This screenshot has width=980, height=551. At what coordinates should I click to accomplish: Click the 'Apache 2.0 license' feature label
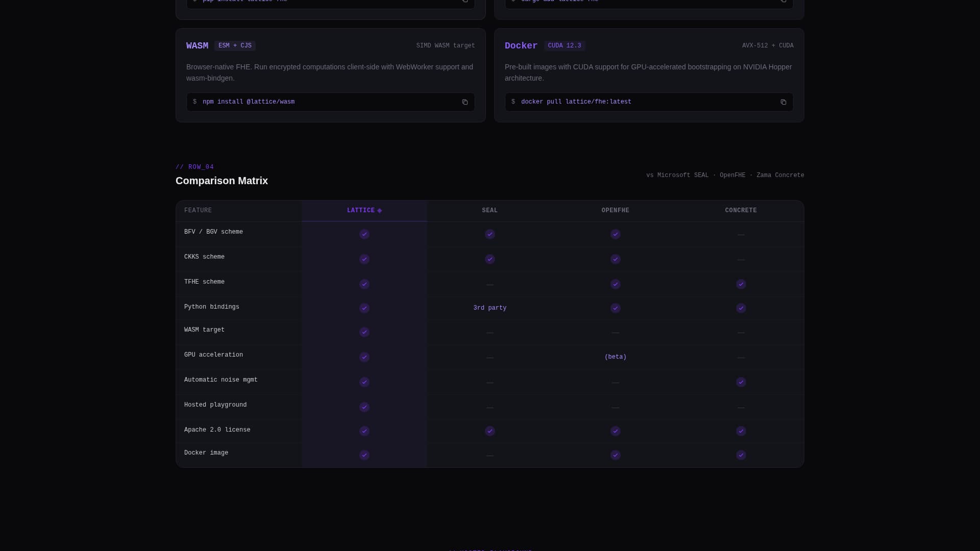(x=217, y=430)
